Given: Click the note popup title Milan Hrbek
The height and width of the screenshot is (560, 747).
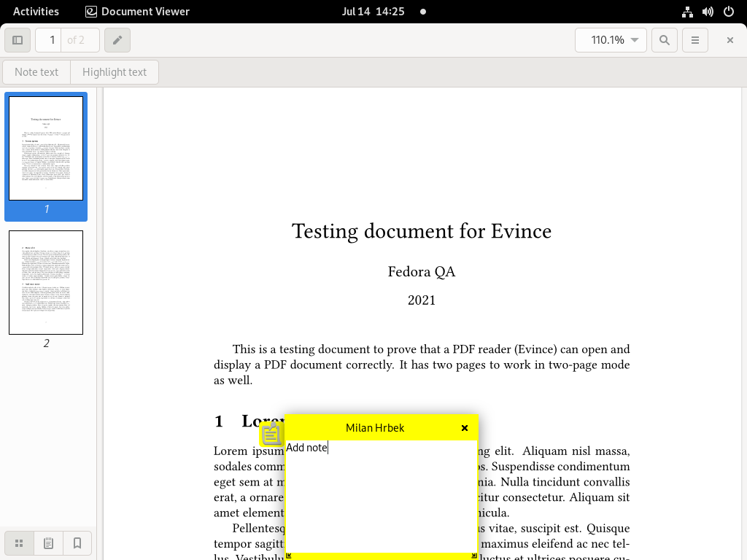Looking at the screenshot, I should click(375, 428).
